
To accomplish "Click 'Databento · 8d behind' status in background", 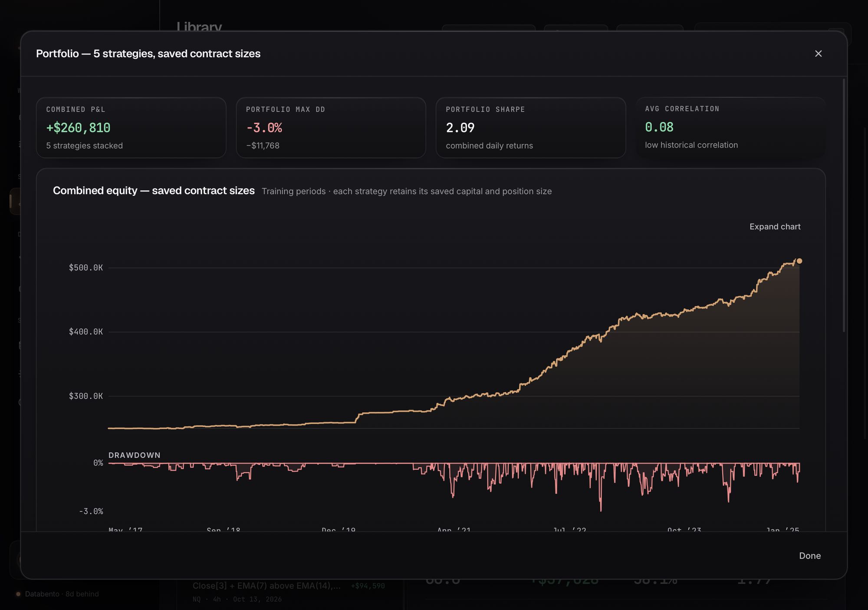I will [x=58, y=594].
